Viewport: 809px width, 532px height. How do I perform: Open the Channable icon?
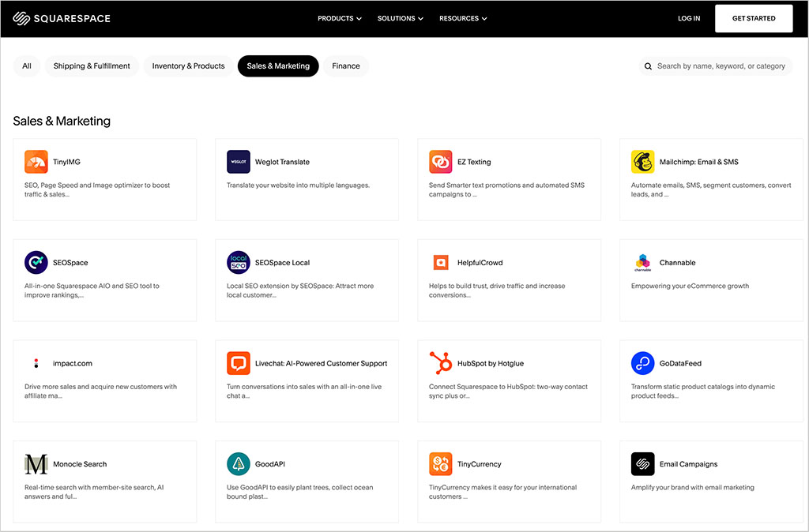click(643, 262)
